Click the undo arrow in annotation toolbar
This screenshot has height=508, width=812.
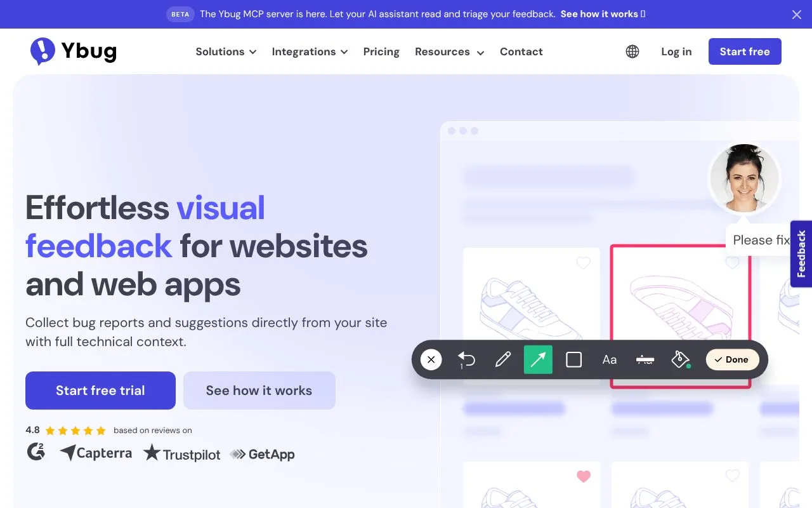point(466,360)
